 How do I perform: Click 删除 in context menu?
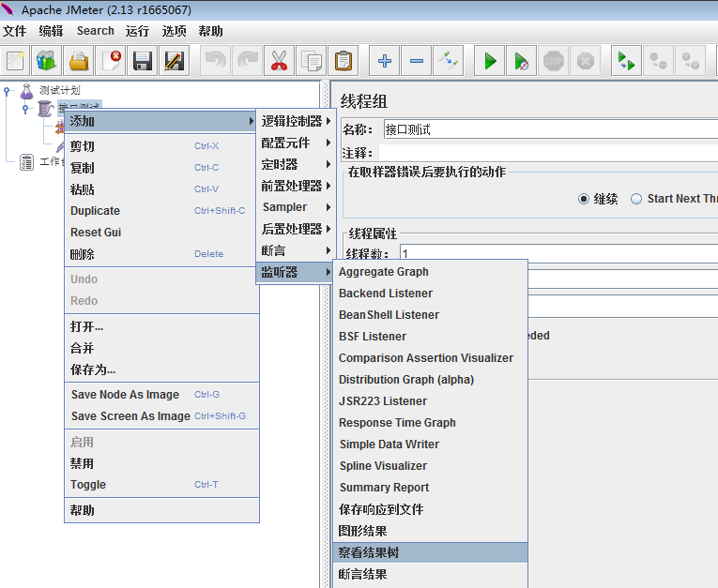click(x=161, y=254)
